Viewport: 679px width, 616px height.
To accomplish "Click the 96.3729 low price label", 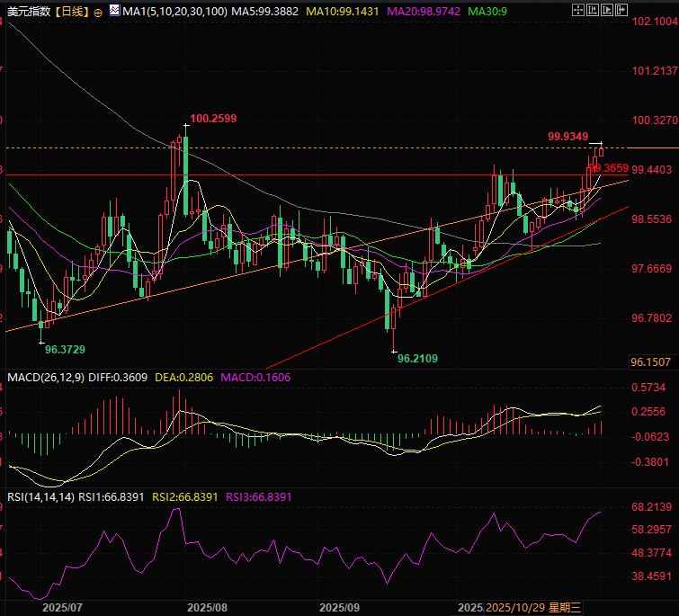I will (x=65, y=349).
